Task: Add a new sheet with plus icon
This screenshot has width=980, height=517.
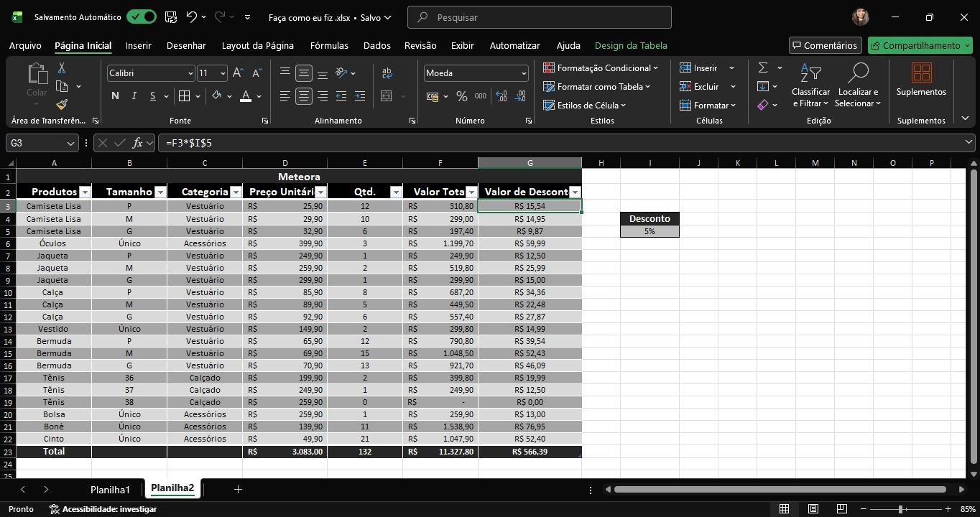Action: [x=238, y=490]
